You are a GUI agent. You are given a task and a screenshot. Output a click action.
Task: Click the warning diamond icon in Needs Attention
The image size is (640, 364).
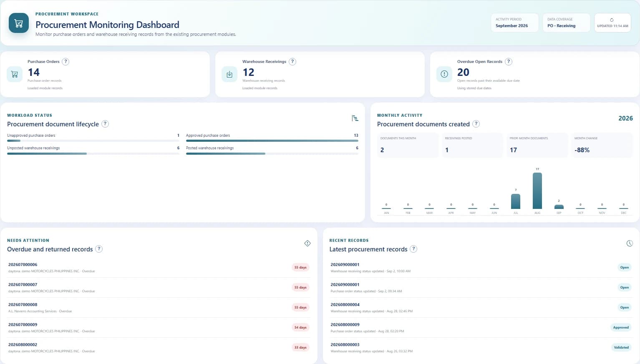[307, 243]
